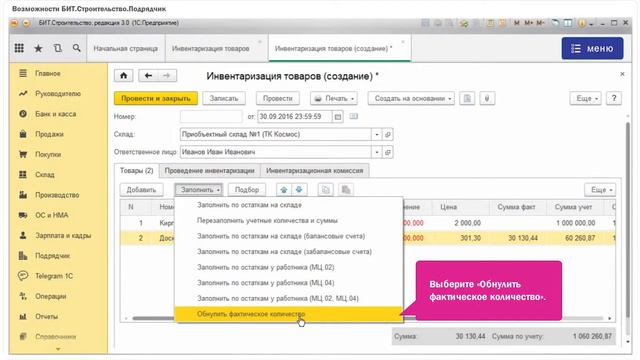Expand Ответственное лицо dropdown arrow
This screenshot has height=360, width=640.
377,152
